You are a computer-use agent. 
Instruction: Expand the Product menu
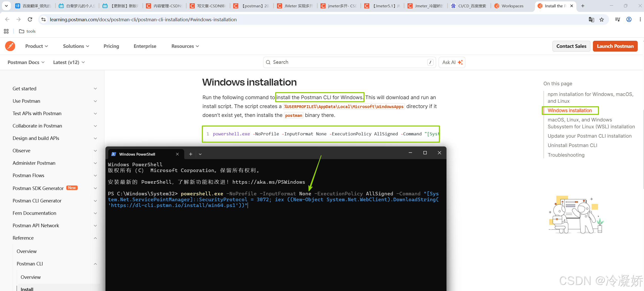coord(37,46)
